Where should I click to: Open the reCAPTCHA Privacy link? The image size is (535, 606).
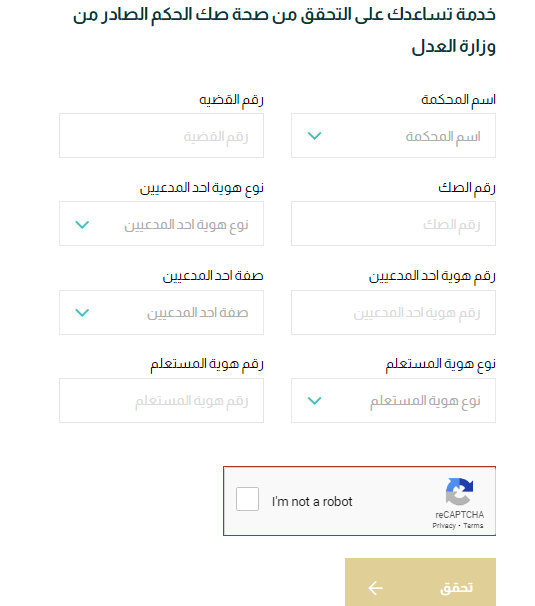[444, 526]
